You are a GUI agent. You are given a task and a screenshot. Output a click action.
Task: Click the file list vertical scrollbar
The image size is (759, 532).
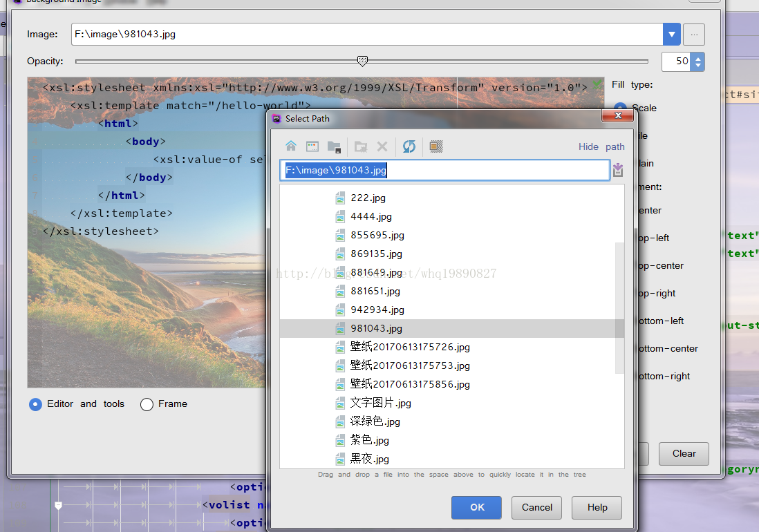pos(619,308)
